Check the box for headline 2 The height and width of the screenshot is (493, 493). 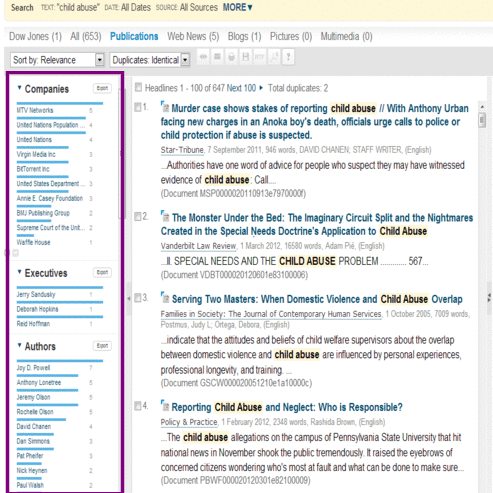click(137, 216)
